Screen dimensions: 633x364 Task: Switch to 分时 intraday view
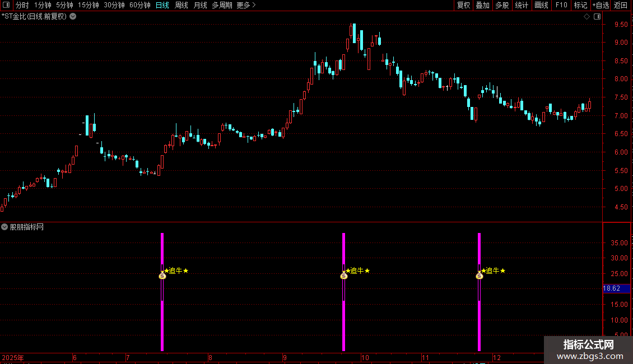22,5
